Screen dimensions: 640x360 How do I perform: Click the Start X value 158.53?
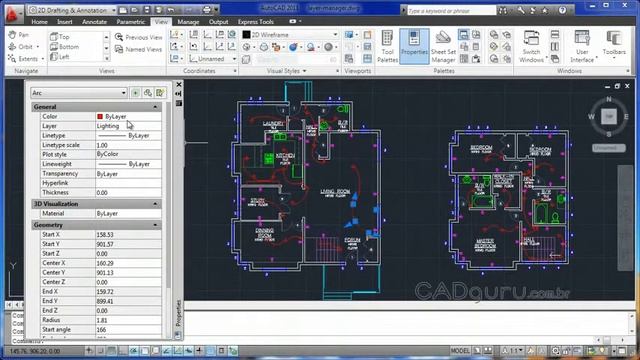(x=105, y=235)
